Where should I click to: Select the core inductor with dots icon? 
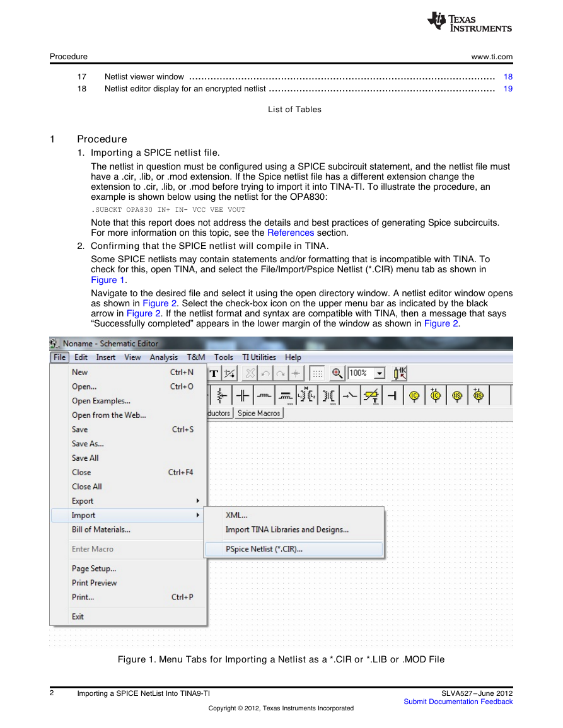click(285, 396)
